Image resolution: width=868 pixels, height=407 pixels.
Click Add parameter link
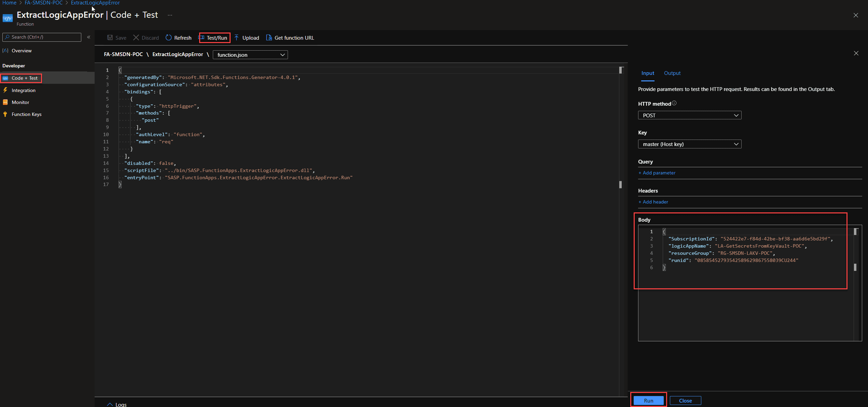tap(657, 173)
